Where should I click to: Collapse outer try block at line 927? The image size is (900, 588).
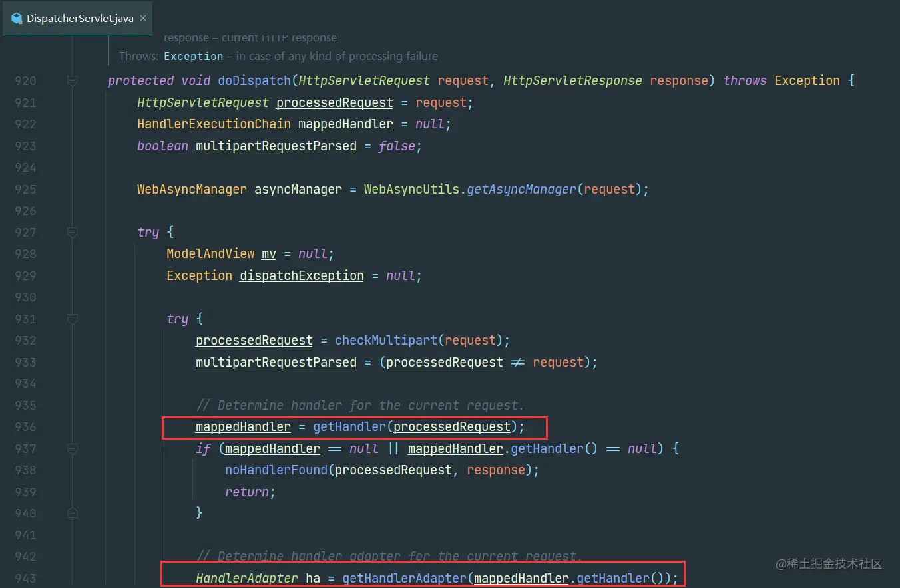pyautogui.click(x=72, y=233)
